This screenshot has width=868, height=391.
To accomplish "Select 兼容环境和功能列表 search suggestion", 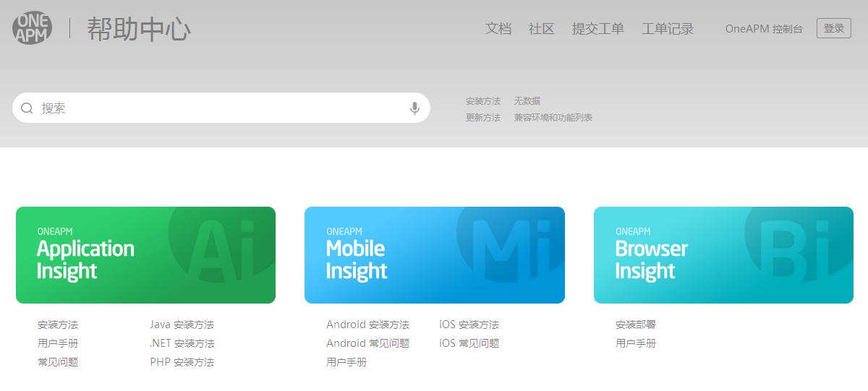I will [553, 118].
